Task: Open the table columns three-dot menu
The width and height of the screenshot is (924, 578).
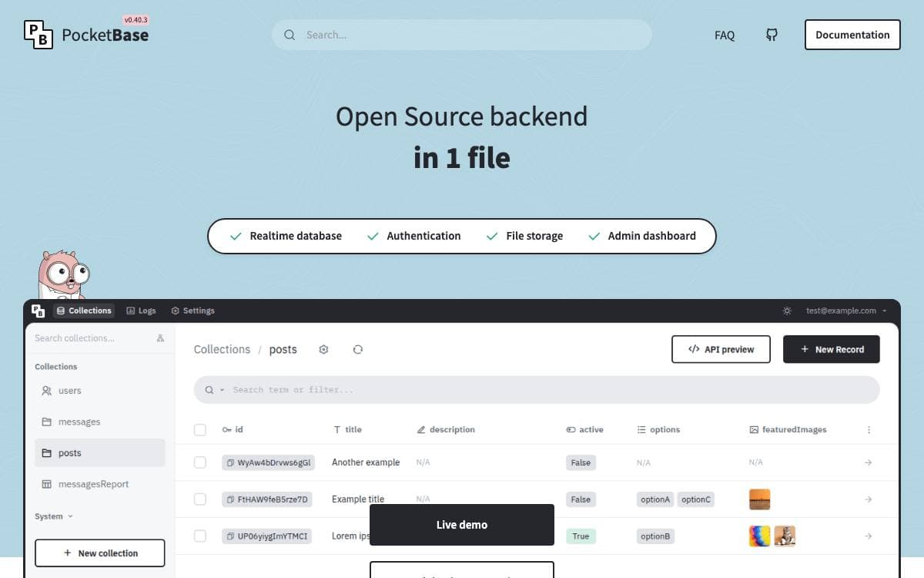Action: [869, 430]
